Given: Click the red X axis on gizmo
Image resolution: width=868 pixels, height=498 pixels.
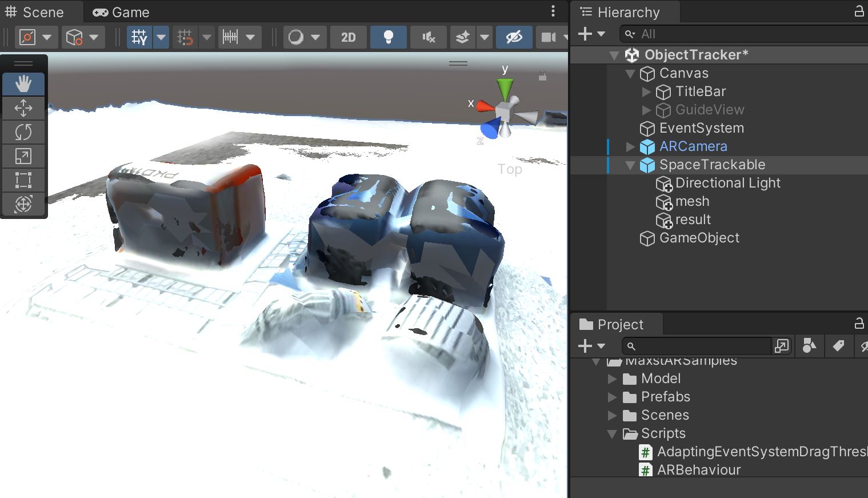Looking at the screenshot, I should click(x=485, y=106).
